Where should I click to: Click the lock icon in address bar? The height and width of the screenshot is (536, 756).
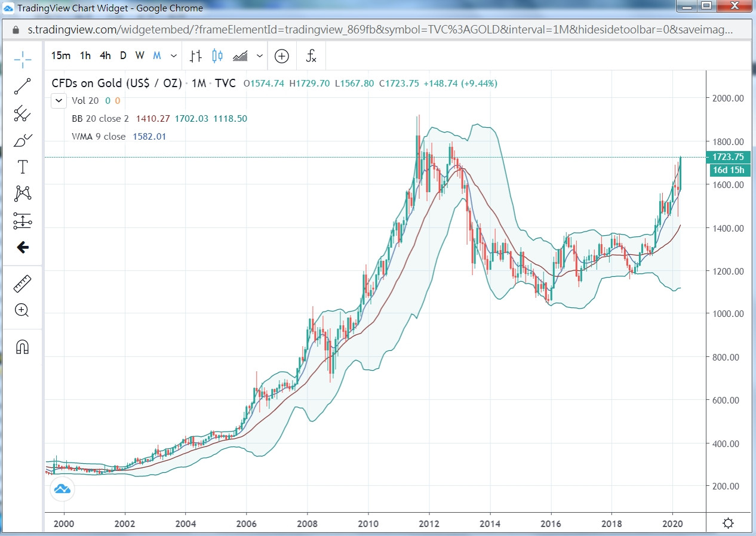17,29
